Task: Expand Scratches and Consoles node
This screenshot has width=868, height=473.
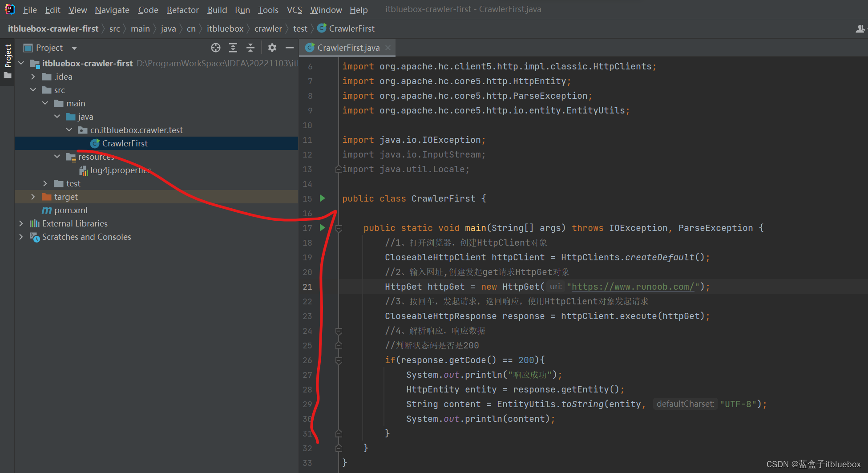Action: coord(21,237)
